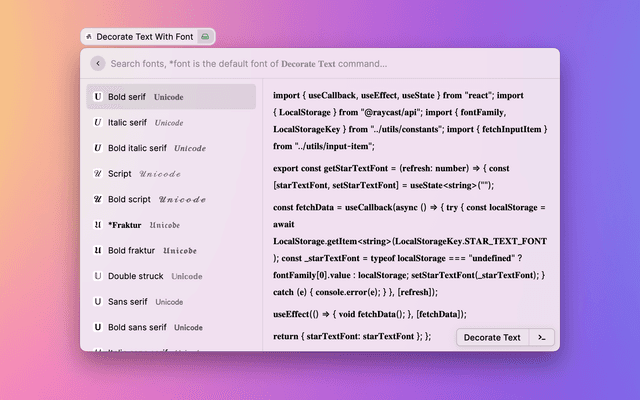The image size is (640, 400).
Task: Click the code preview text panel
Action: coord(410,200)
